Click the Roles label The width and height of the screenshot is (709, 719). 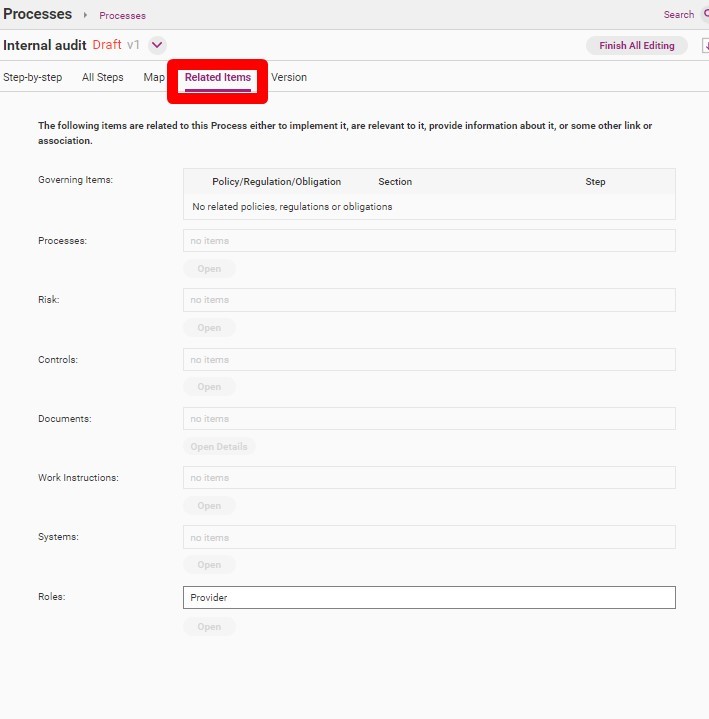(x=52, y=597)
